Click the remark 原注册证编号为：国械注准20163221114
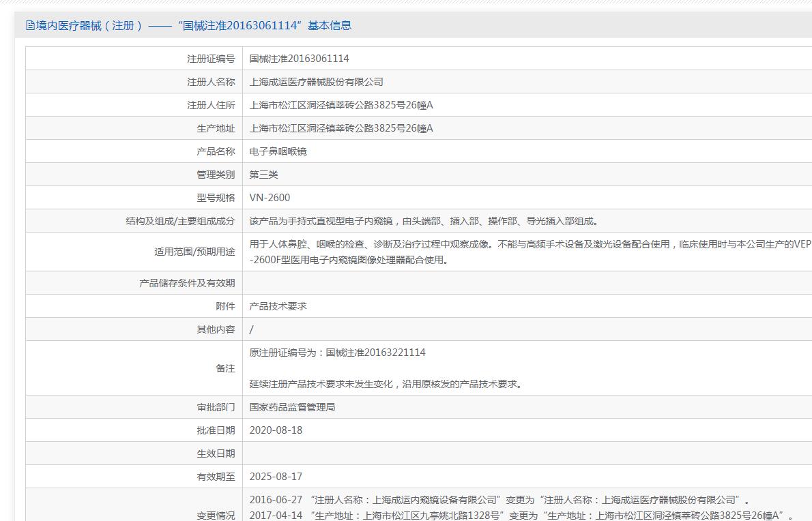 click(x=337, y=353)
